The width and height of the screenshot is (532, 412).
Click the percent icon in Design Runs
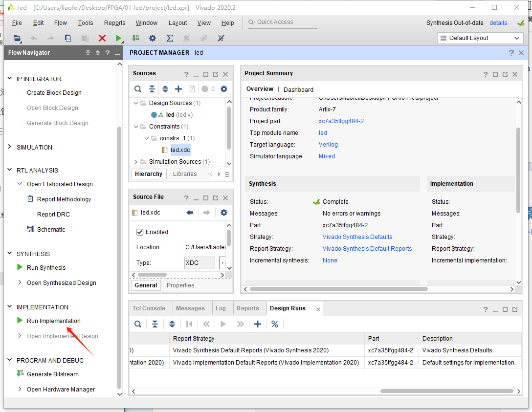click(x=275, y=324)
